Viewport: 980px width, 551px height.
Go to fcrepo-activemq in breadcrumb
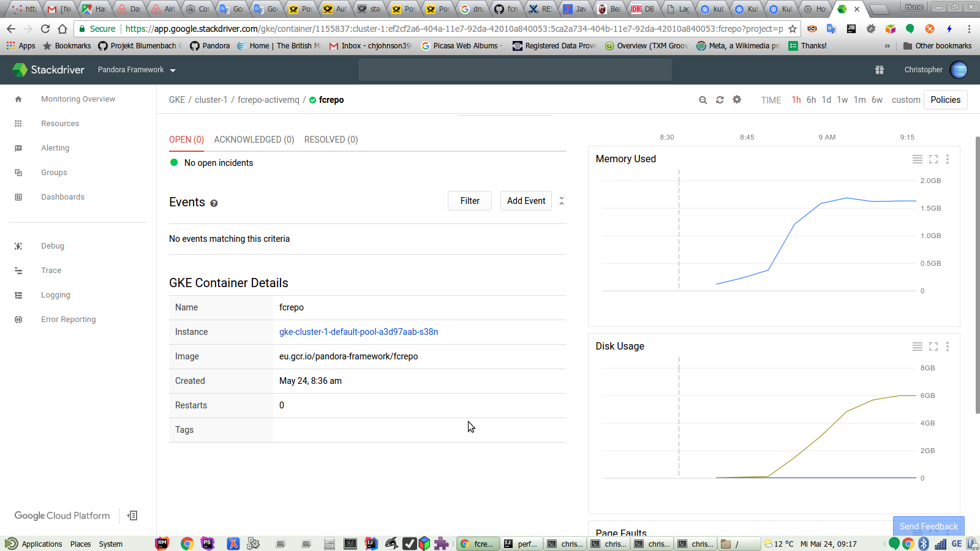click(x=268, y=100)
